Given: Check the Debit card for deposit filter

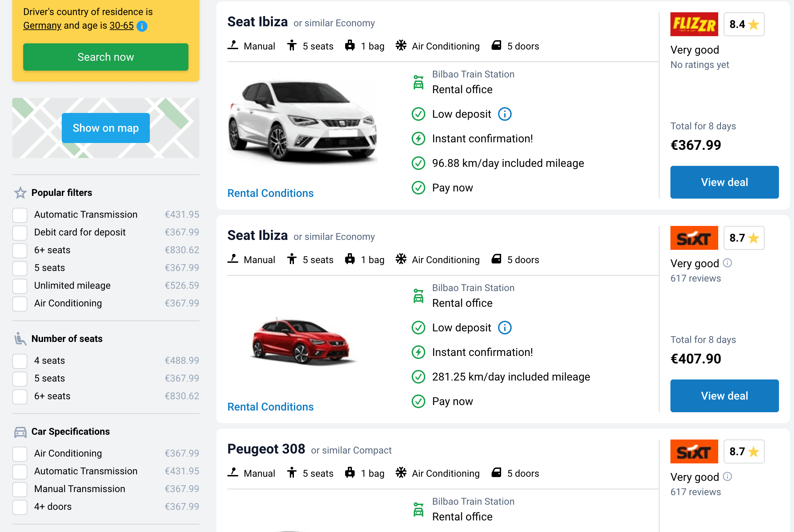Looking at the screenshot, I should click(20, 233).
